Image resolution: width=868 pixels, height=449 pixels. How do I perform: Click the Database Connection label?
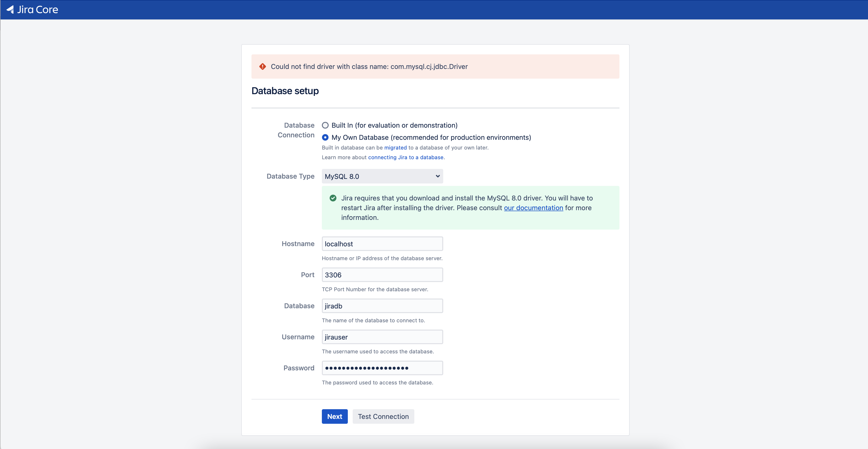[296, 130]
